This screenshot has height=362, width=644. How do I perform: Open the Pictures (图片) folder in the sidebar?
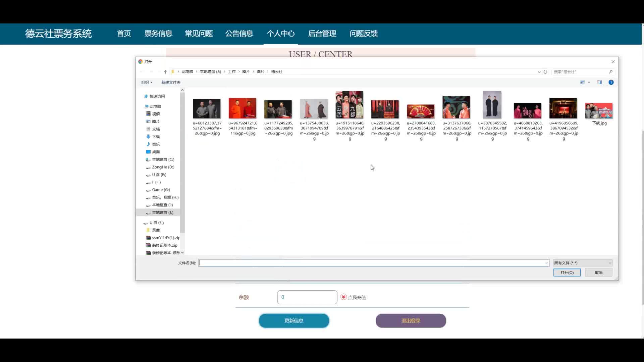(x=153, y=122)
